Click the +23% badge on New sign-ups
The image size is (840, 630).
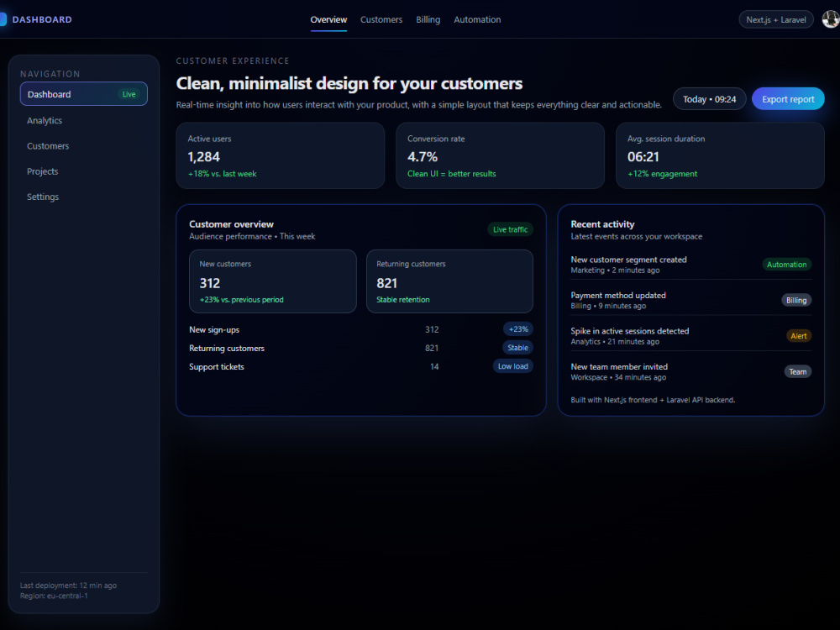click(518, 329)
